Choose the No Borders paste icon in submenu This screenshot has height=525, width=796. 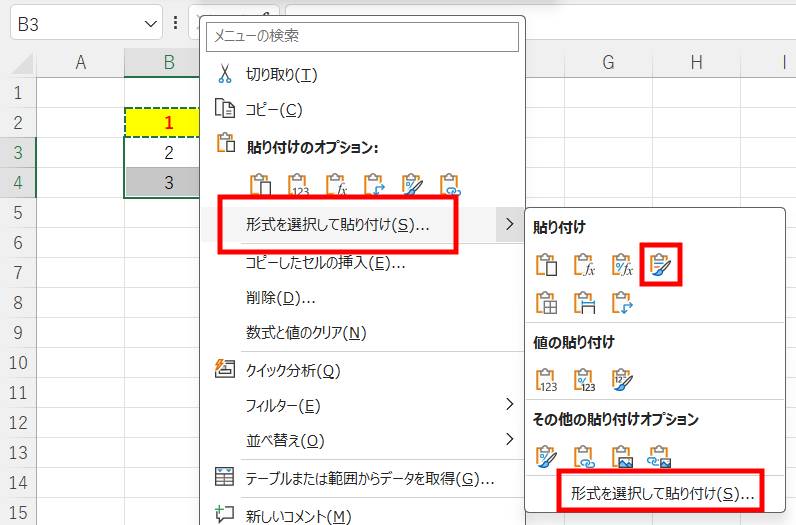point(546,303)
